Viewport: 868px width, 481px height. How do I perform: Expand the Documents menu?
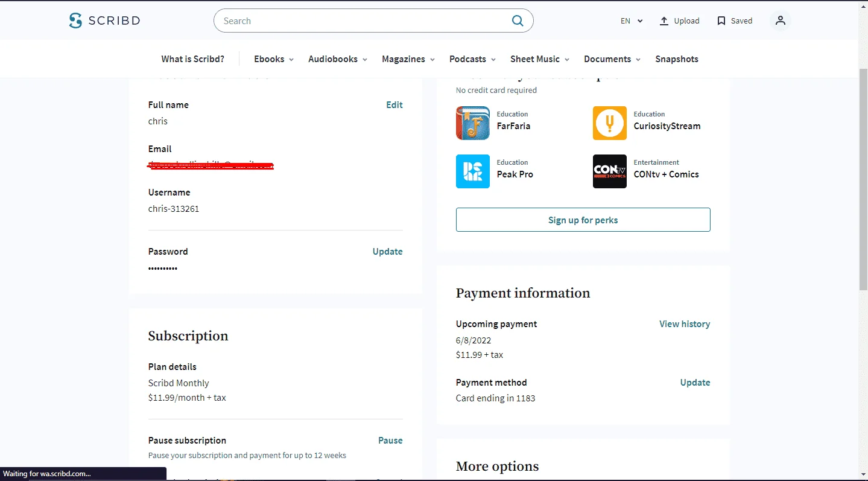pos(612,59)
